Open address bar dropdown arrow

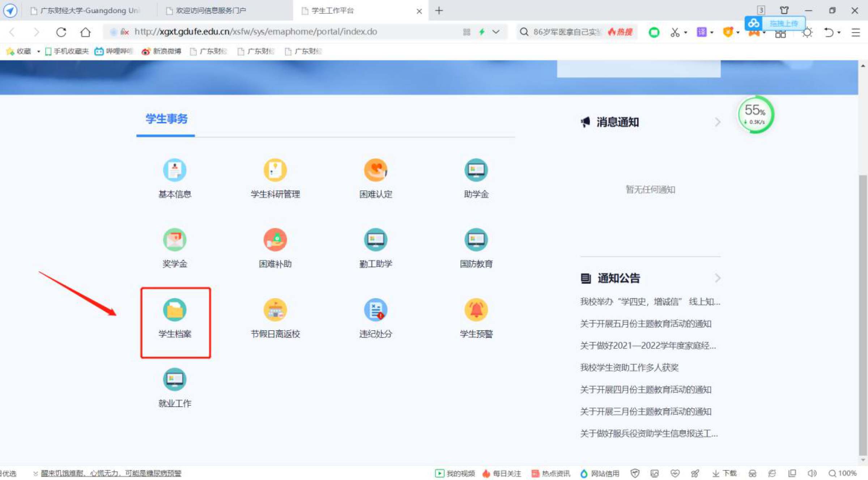496,32
